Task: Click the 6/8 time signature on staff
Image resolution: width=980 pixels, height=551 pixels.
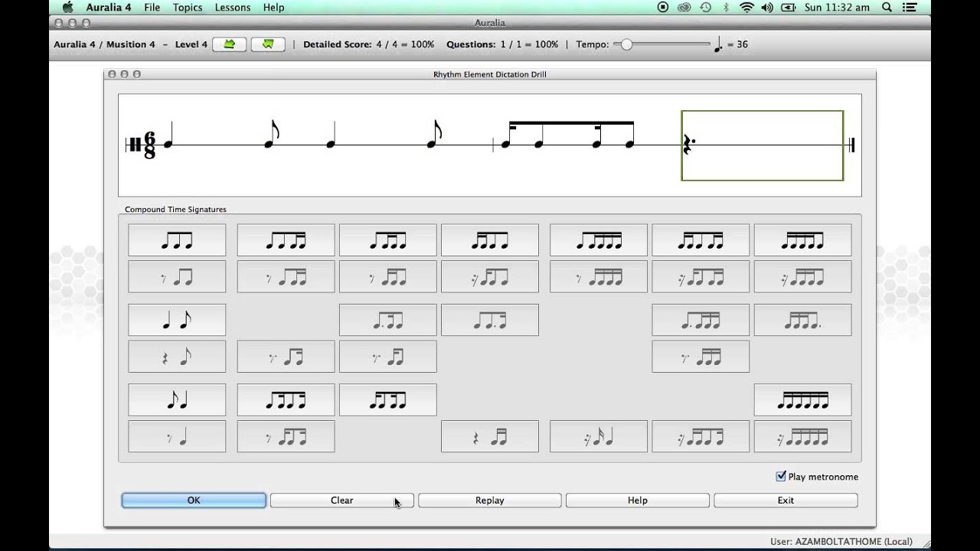Action: pos(149,145)
